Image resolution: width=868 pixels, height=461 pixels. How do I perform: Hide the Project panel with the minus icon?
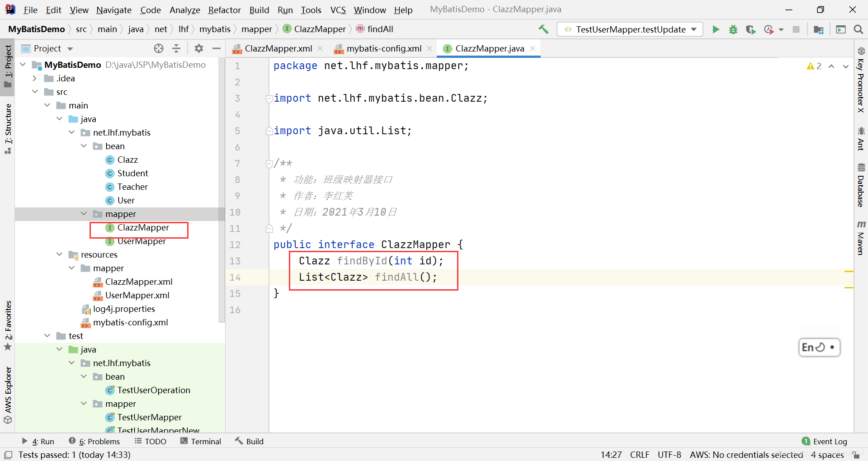coord(217,48)
